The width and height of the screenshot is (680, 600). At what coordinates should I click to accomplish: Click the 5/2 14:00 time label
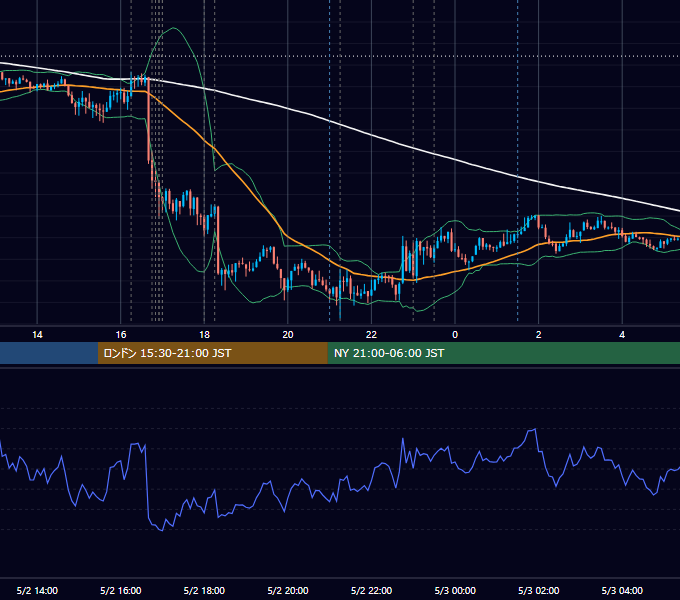point(37,590)
